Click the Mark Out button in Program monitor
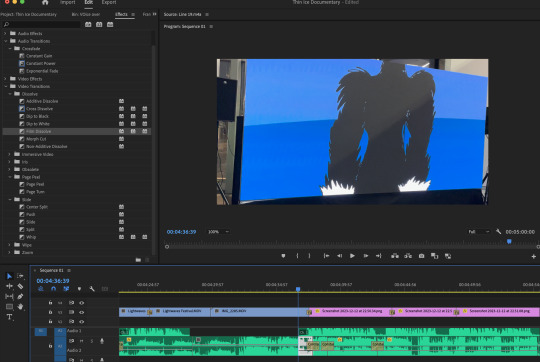 click(309, 256)
